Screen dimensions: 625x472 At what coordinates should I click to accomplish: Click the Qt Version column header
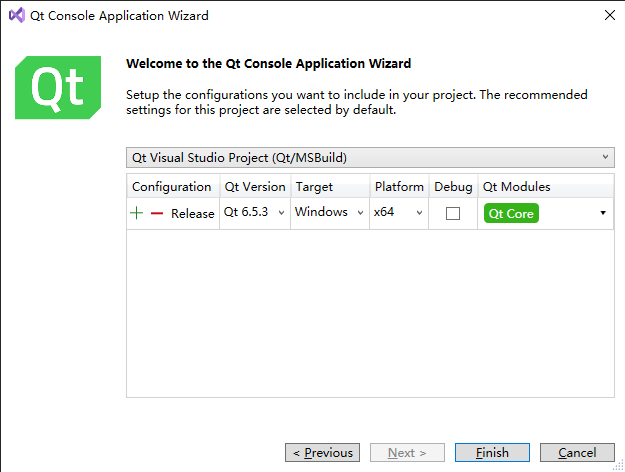[x=255, y=186]
